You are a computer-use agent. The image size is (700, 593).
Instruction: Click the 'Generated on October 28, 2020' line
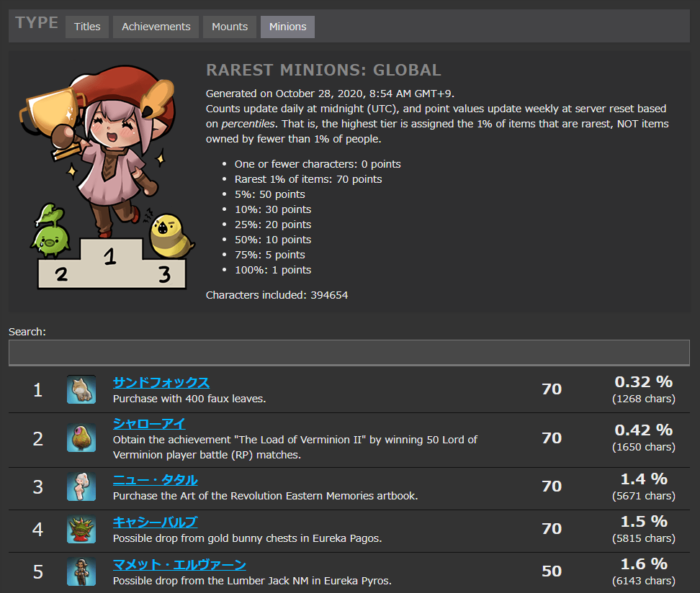coord(330,94)
